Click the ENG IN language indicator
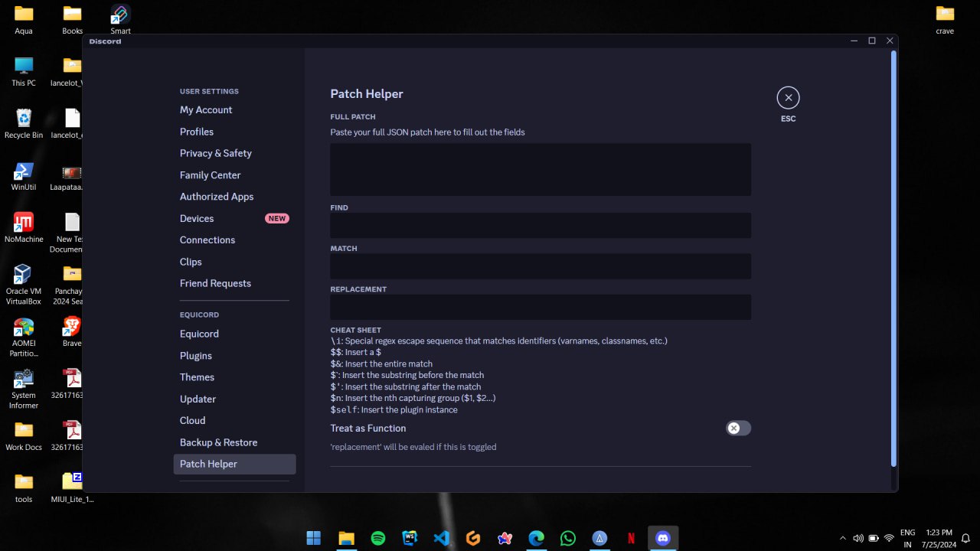980x551 pixels. click(907, 538)
